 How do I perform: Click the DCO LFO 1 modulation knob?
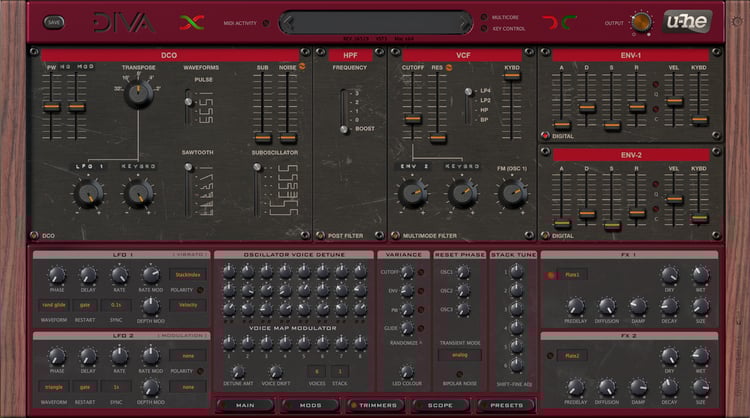pos(88,194)
